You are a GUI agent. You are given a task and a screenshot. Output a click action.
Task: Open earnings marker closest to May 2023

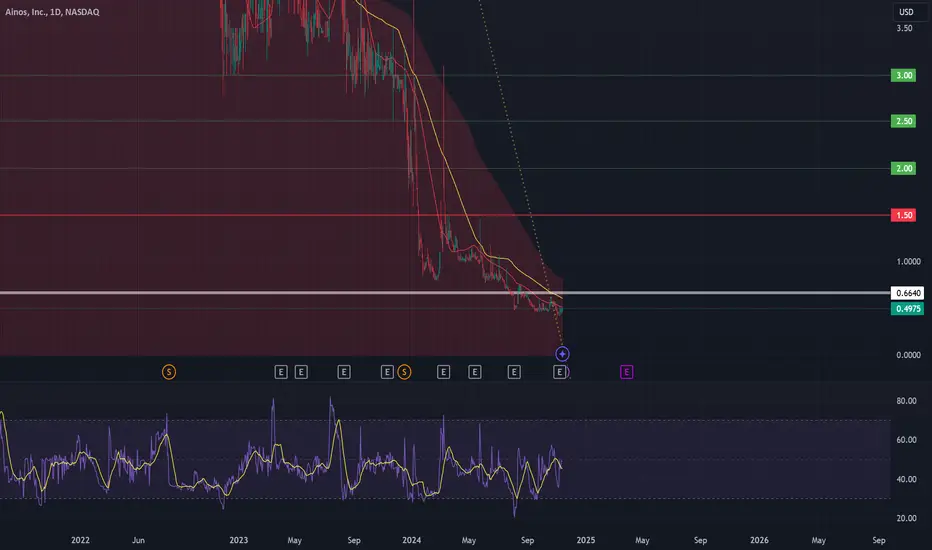[301, 372]
